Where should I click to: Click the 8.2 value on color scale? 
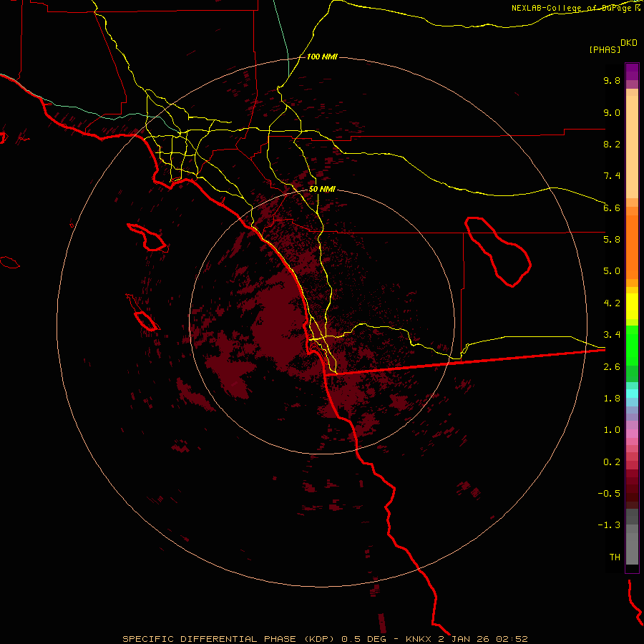612,144
